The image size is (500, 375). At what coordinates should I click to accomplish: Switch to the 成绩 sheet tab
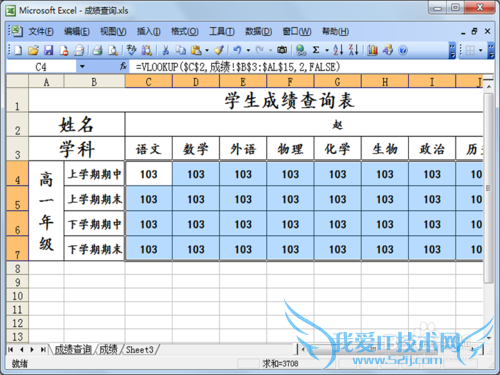108,349
